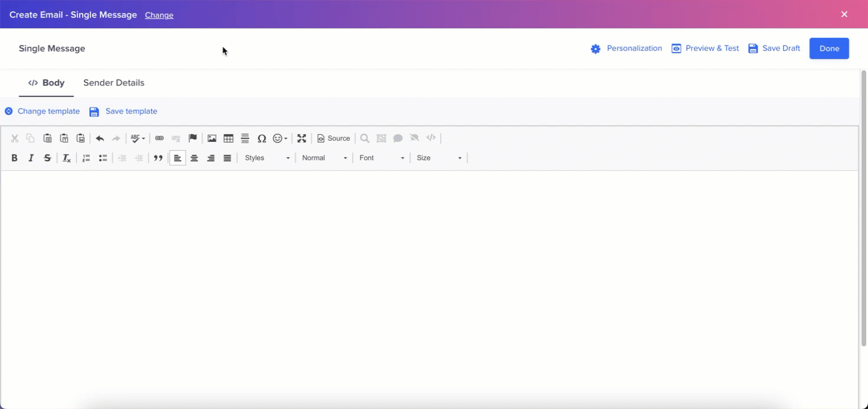Click the greyed speech bubble icon
Screen dimensions: 868x409
tap(398, 138)
